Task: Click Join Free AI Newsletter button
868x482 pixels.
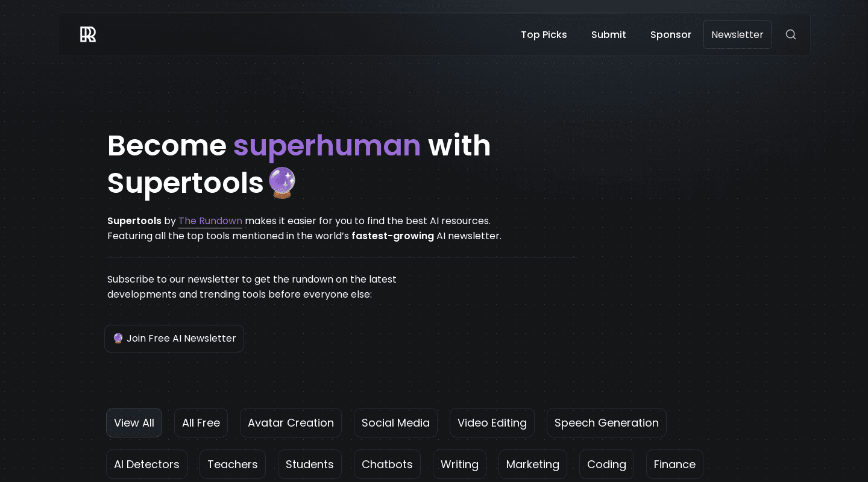Action: (x=174, y=339)
